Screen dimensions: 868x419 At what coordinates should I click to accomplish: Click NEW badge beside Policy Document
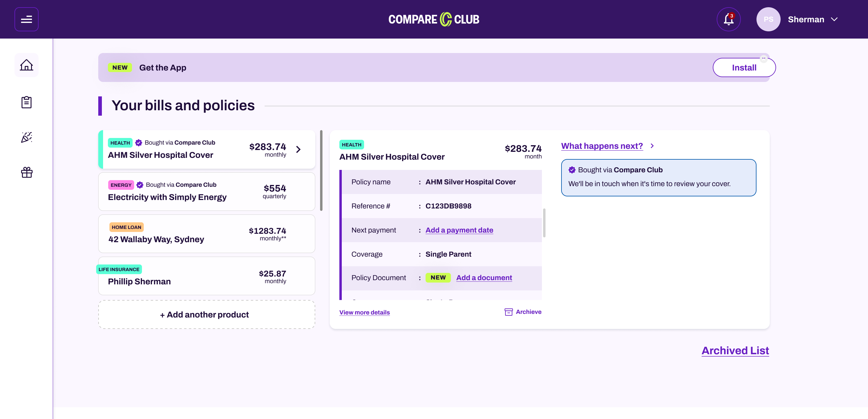point(438,277)
